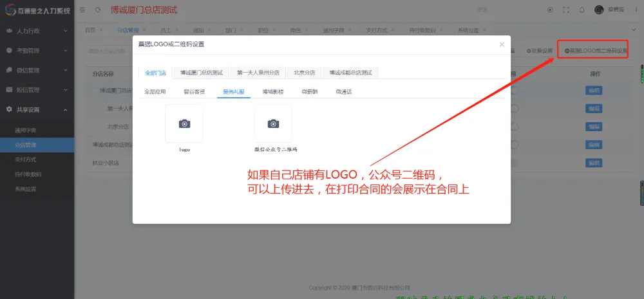Collapse the 共享设置 sidebar section
Screen dimensions: 644x299
(37, 109)
